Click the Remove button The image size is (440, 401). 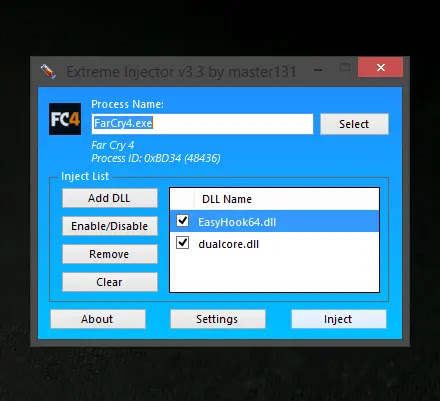(110, 254)
